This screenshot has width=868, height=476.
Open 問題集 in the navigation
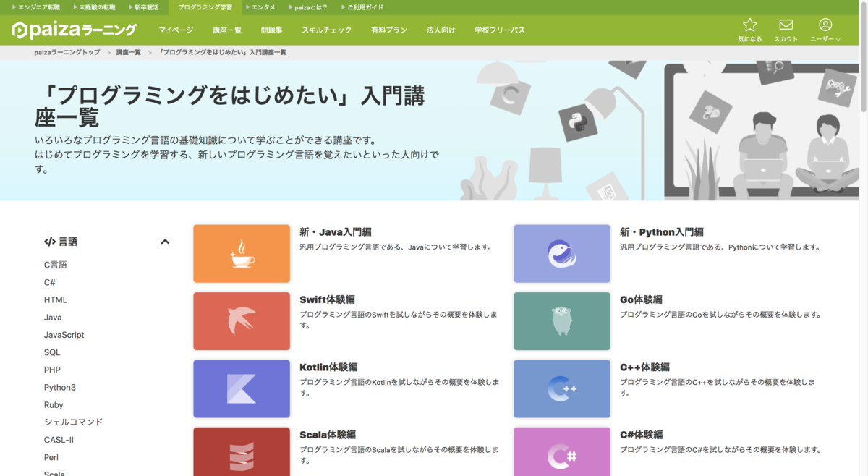coord(271,30)
